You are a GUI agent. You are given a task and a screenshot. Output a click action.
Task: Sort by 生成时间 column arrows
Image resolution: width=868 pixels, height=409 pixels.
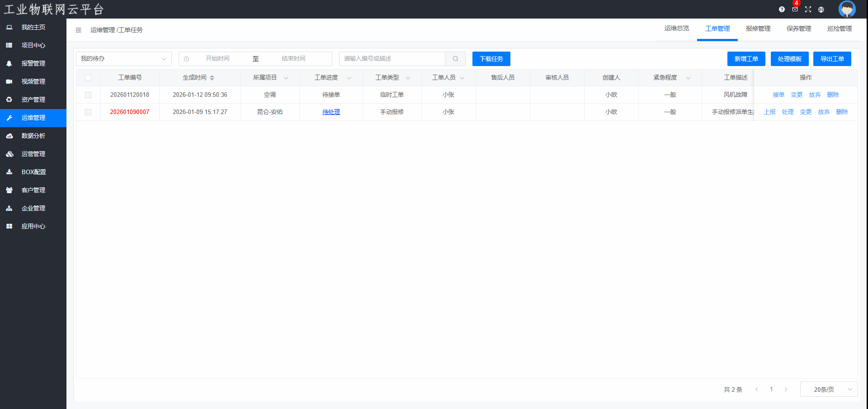pos(212,78)
